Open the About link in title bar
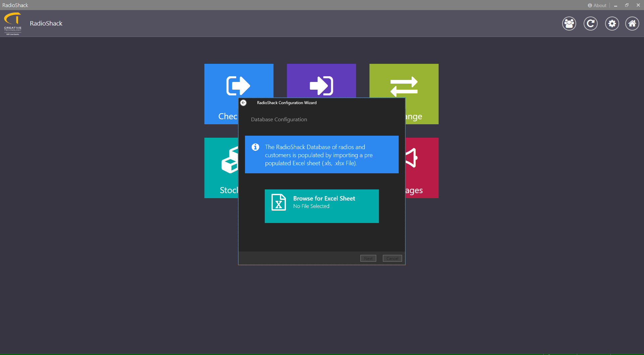Screen dimensions: 644x355 point(597,5)
